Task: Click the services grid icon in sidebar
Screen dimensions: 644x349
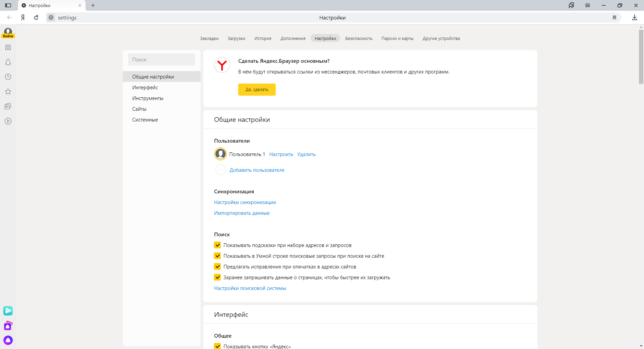Action: coord(8,47)
